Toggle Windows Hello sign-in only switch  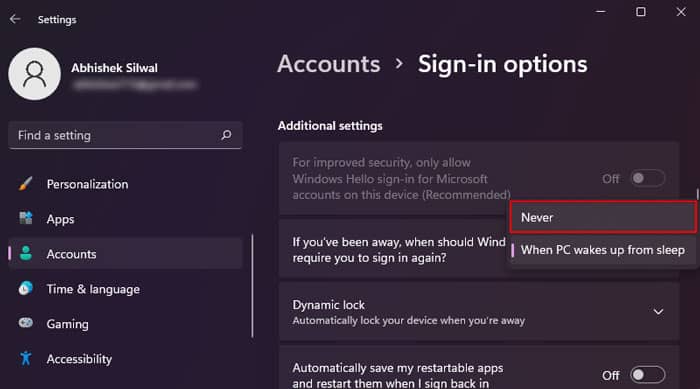(648, 179)
